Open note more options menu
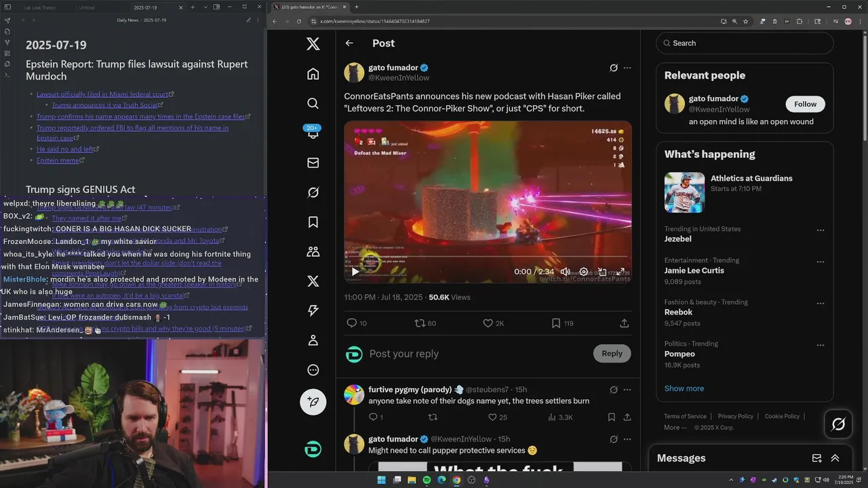The image size is (868, 488). 258,20
